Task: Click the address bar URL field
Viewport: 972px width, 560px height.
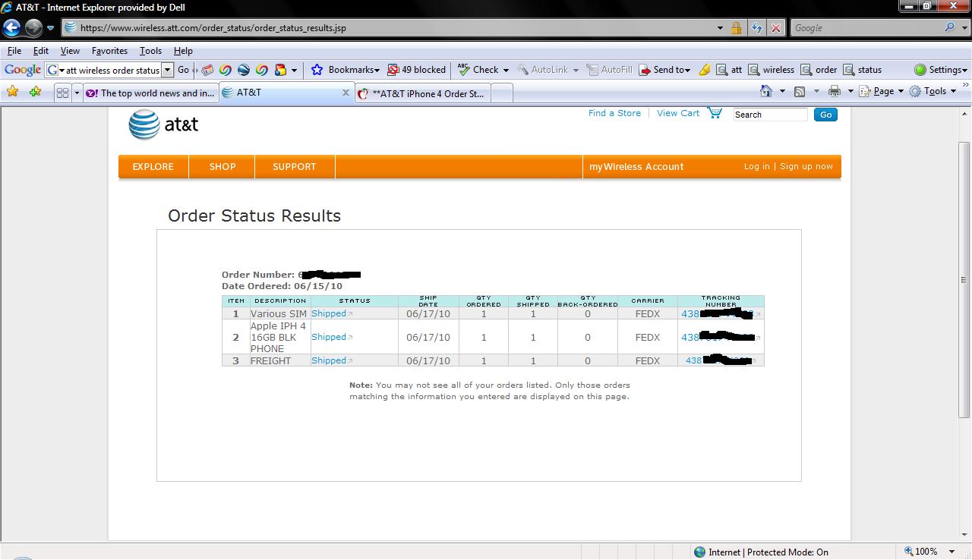Action: coord(389,28)
